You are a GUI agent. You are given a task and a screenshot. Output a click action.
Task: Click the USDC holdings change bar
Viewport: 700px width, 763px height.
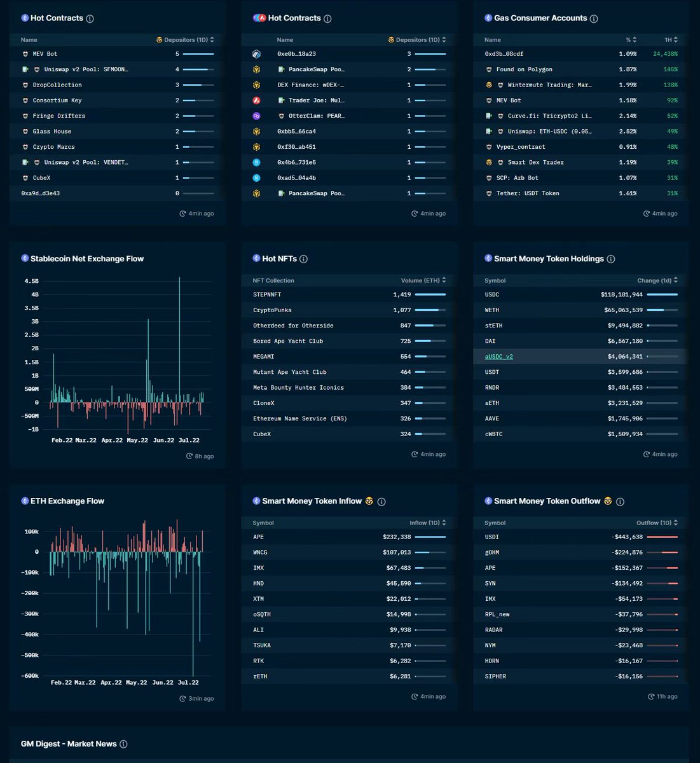(662, 295)
